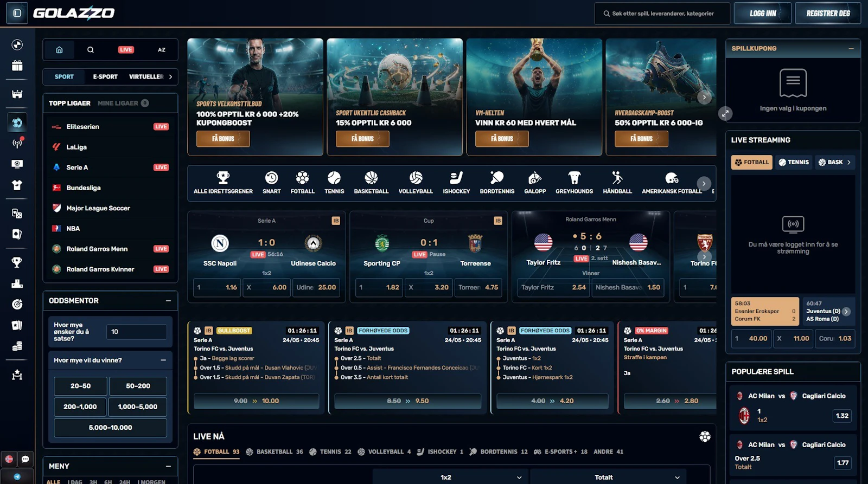Advance the promo banner carousel
This screenshot has width=868, height=484.
click(704, 98)
